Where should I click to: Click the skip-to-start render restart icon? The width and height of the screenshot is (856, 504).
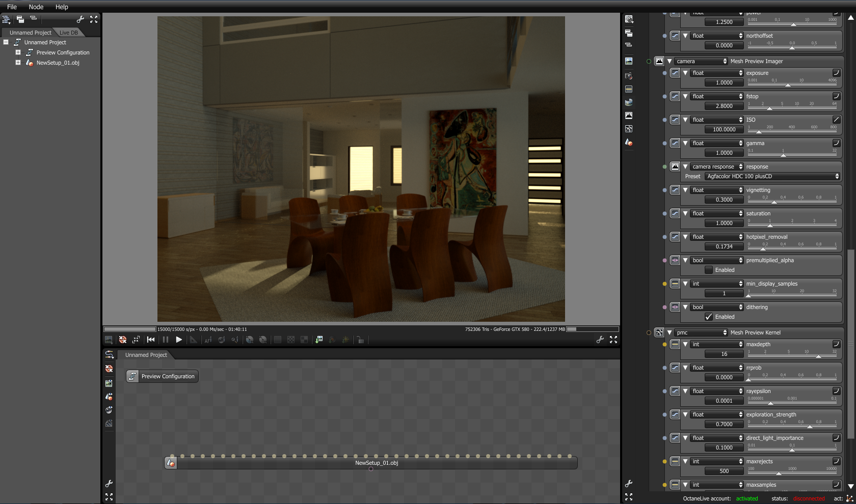[151, 340]
